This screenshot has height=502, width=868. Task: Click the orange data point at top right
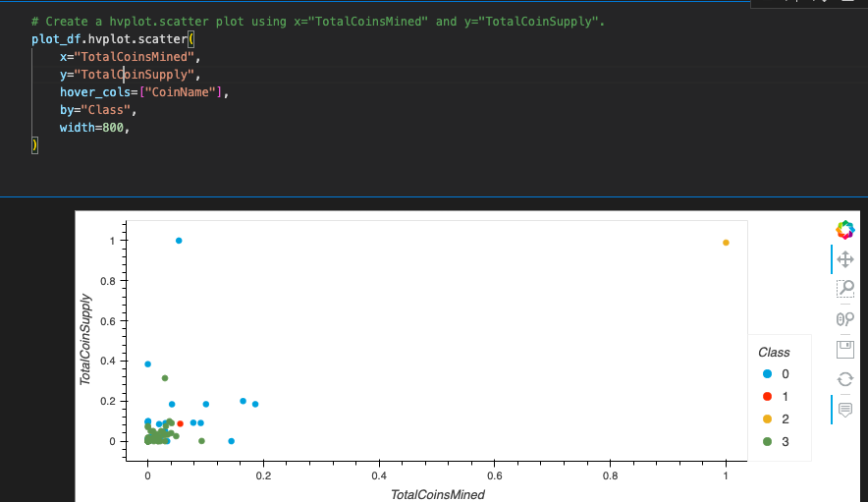tap(726, 243)
